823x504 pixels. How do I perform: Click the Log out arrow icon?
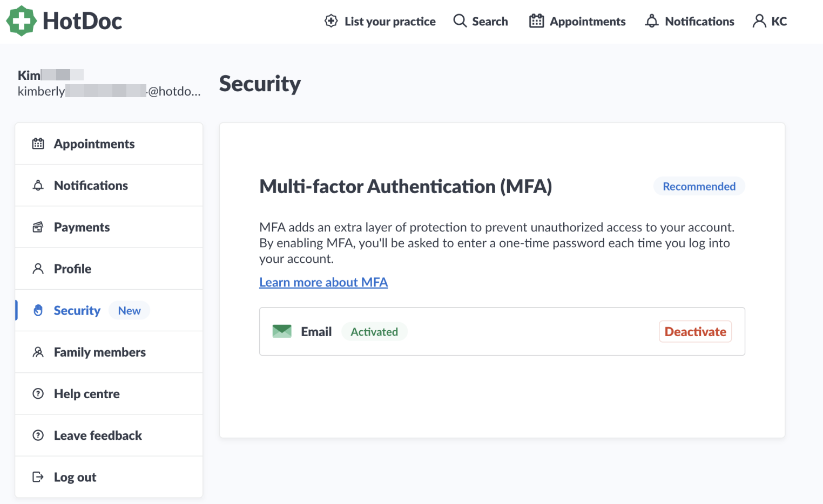(x=38, y=477)
